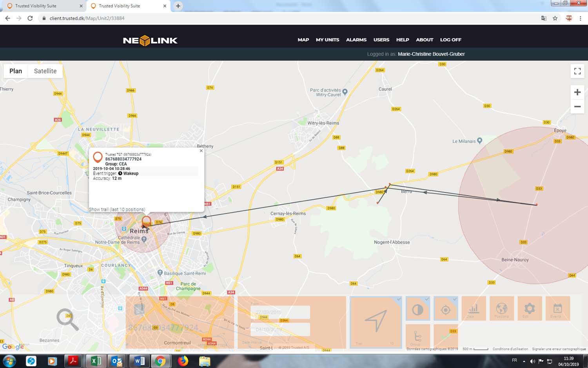Open the Chrome three-dot menu
The height and width of the screenshot is (368, 588).
click(580, 18)
